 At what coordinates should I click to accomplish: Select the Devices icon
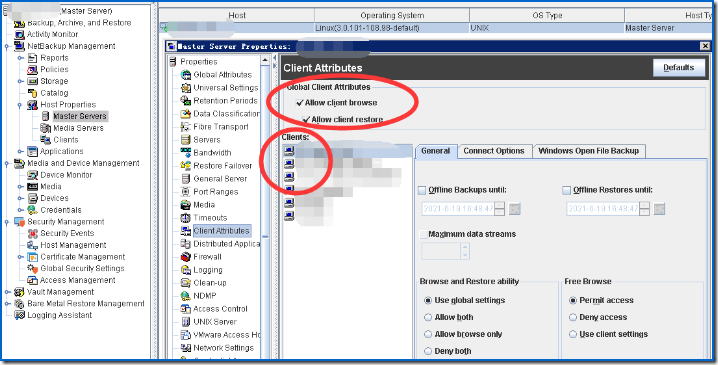tap(33, 198)
